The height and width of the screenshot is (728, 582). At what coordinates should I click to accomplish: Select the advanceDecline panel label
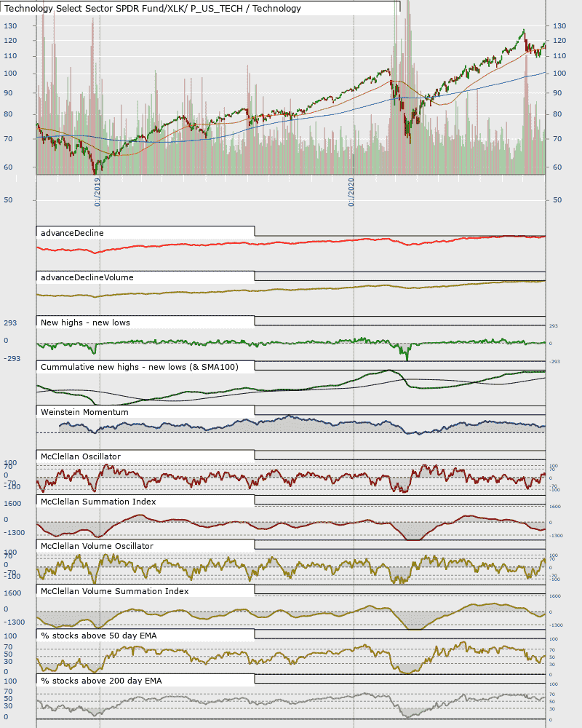click(x=72, y=233)
